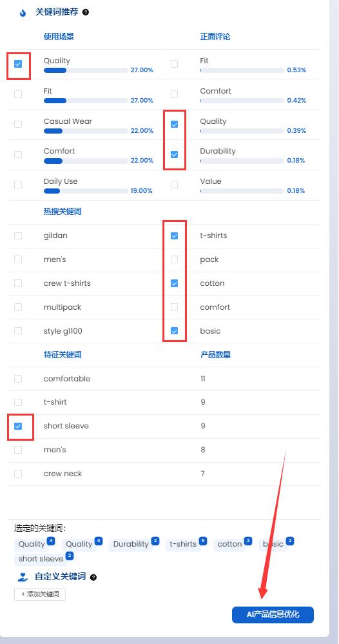Click the Daily Use percentage bar
Image resolution: width=339 pixels, height=644 pixels.
(x=86, y=191)
